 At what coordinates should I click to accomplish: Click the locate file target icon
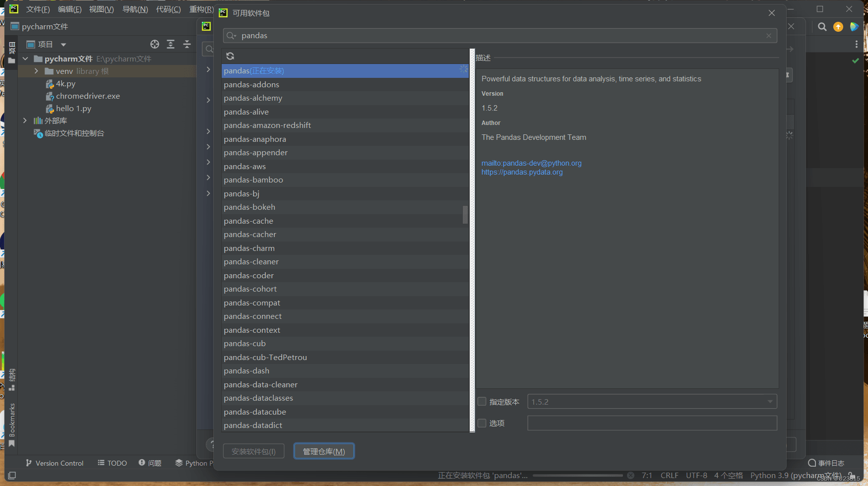coord(155,44)
